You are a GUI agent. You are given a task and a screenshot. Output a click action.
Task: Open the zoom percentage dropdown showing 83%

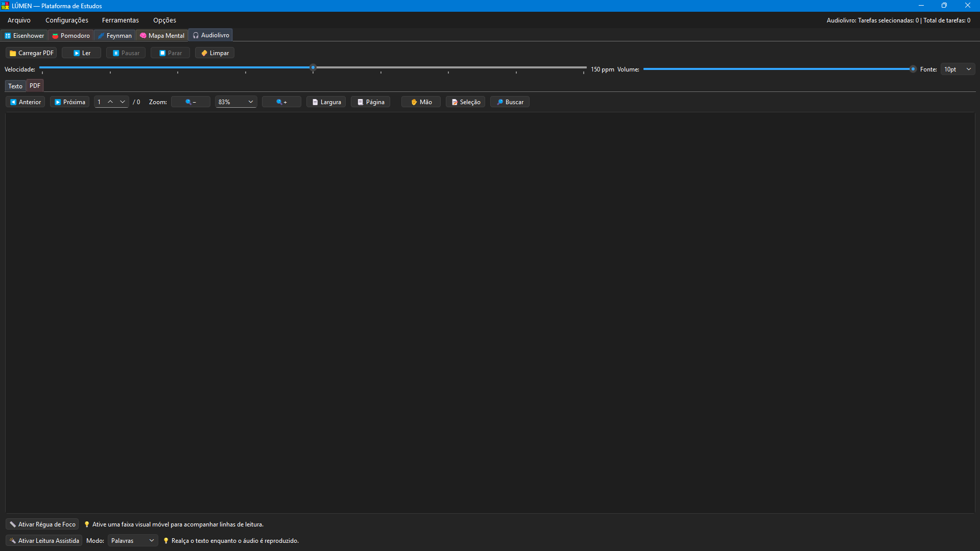pyautogui.click(x=235, y=102)
